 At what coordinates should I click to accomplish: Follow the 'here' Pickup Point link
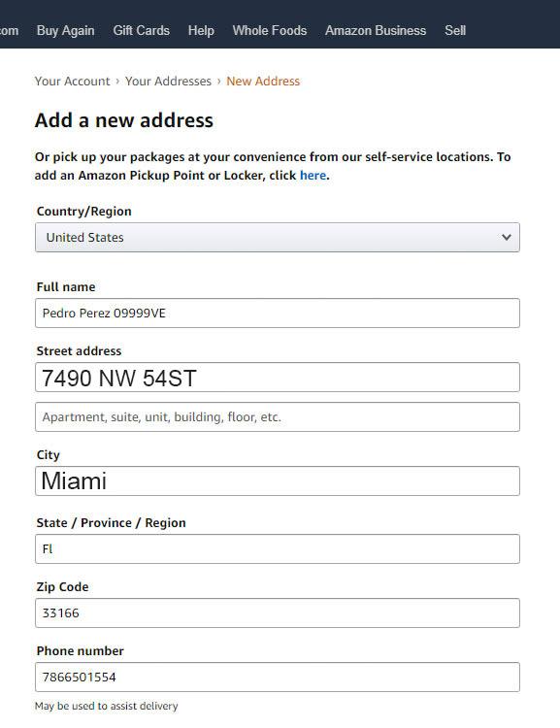313,176
